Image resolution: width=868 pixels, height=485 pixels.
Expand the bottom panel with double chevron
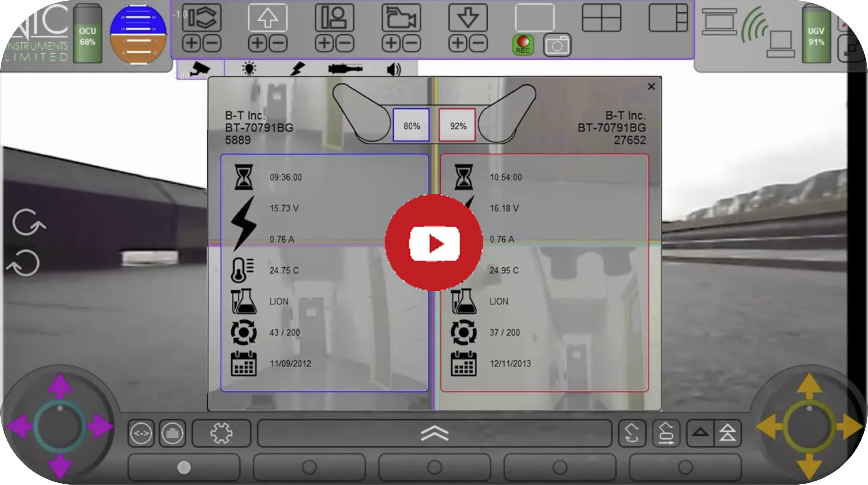(x=435, y=433)
